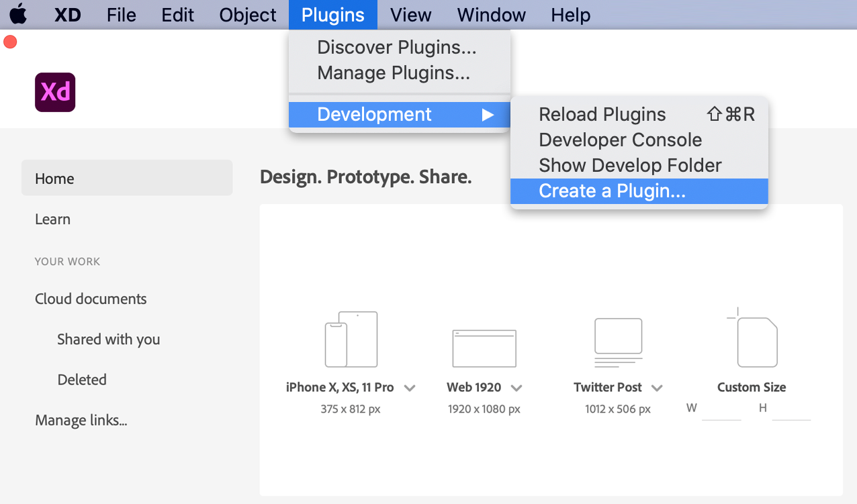Open the iPhone size dropdown arrow
The width and height of the screenshot is (857, 504).
[410, 387]
